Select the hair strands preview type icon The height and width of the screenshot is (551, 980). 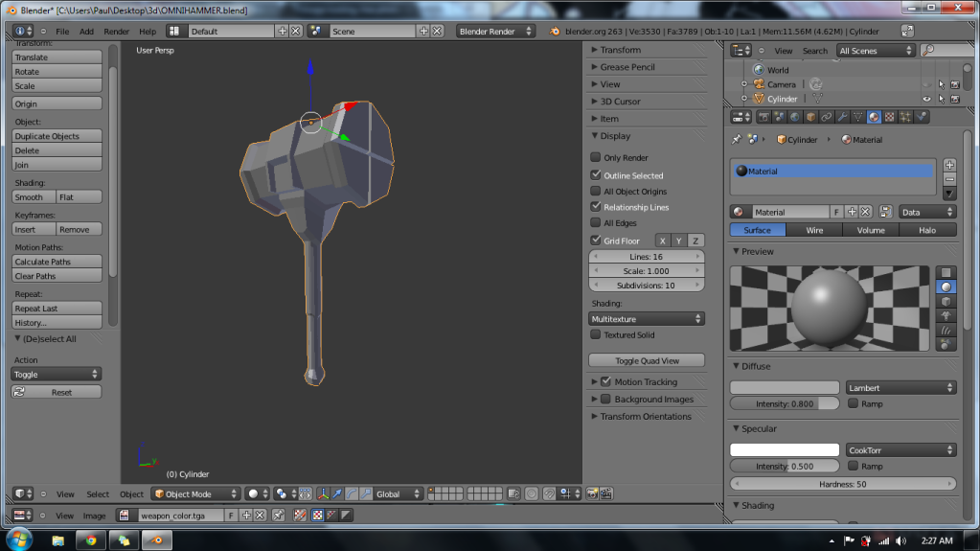pos(946,331)
